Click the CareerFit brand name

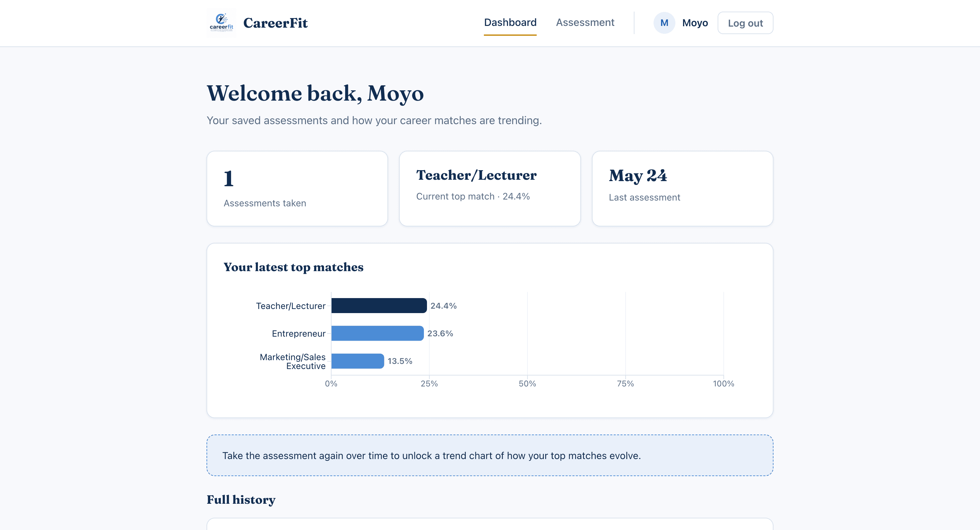click(275, 23)
